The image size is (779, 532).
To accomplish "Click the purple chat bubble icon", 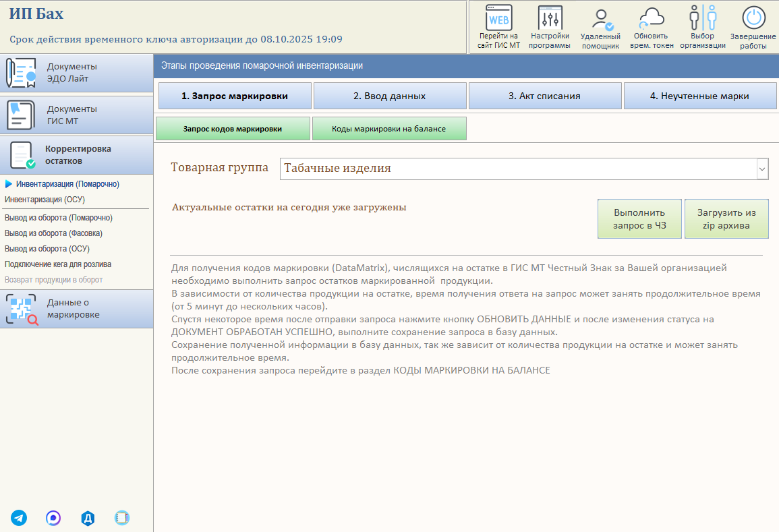I will 53,518.
